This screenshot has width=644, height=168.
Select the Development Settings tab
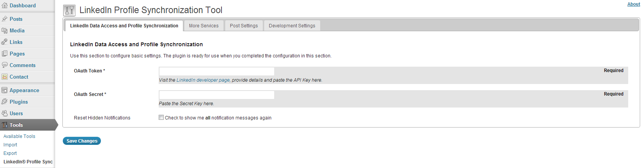292,26
